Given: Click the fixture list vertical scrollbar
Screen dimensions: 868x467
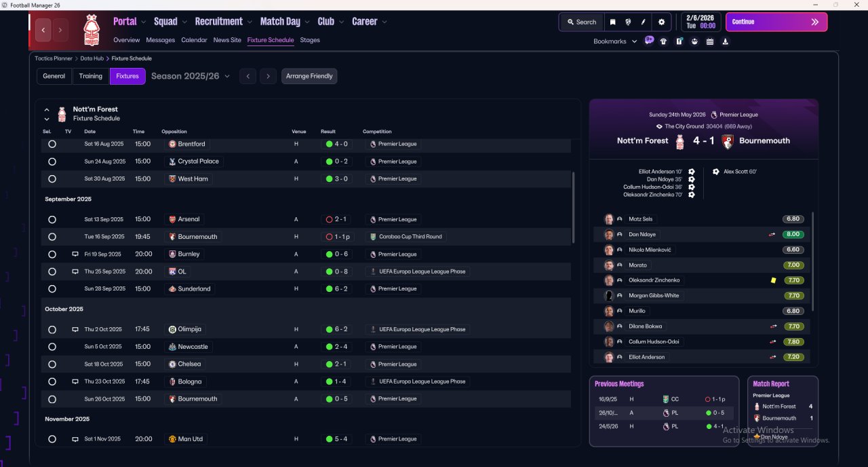Looking at the screenshot, I should click(574, 207).
